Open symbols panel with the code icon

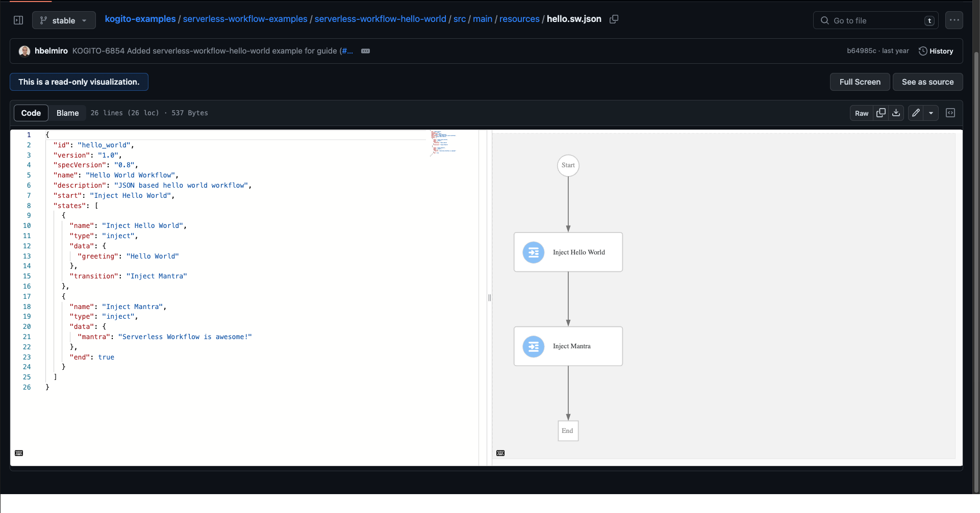tap(950, 112)
